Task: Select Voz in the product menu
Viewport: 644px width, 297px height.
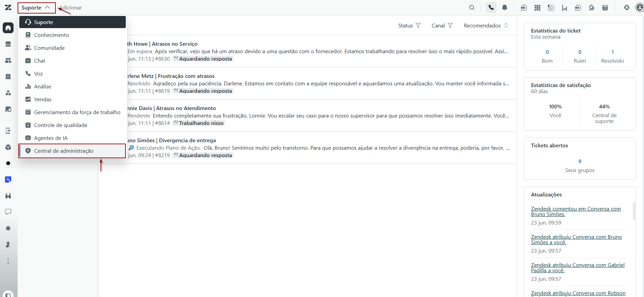Action: [72, 73]
